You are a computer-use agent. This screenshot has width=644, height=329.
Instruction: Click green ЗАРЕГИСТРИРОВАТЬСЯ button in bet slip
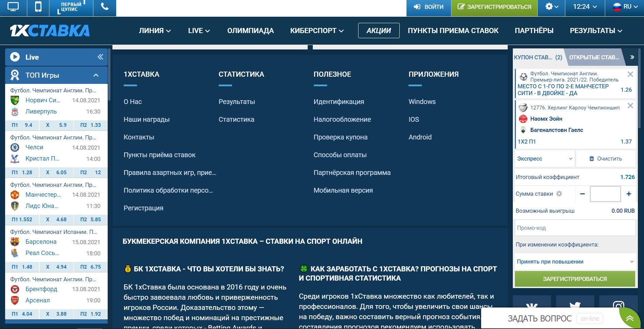[575, 279]
